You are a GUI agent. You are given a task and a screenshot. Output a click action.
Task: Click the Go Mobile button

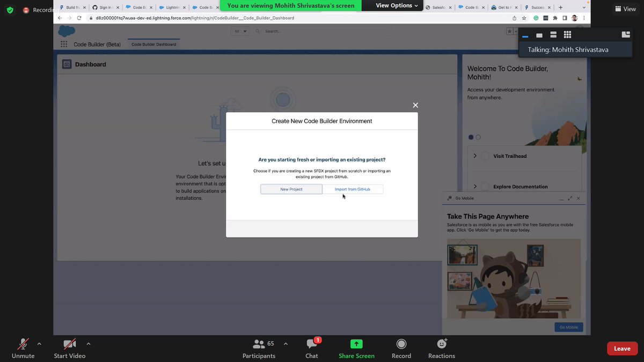pos(568,327)
